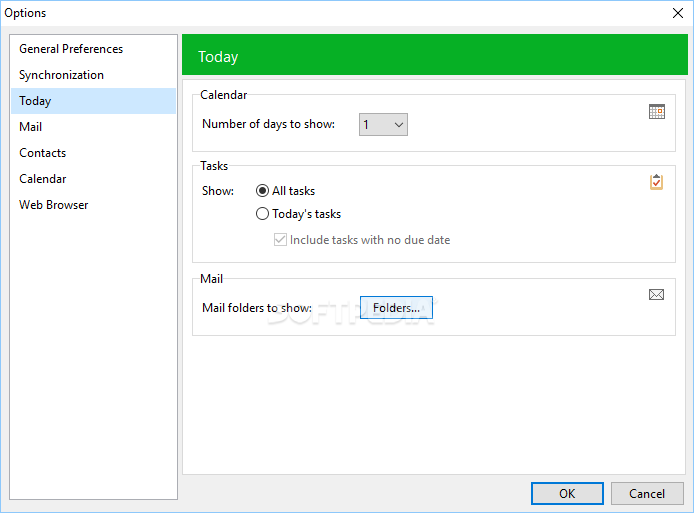This screenshot has width=694, height=513.
Task: Toggle Include tasks with no due date
Action: coord(280,240)
